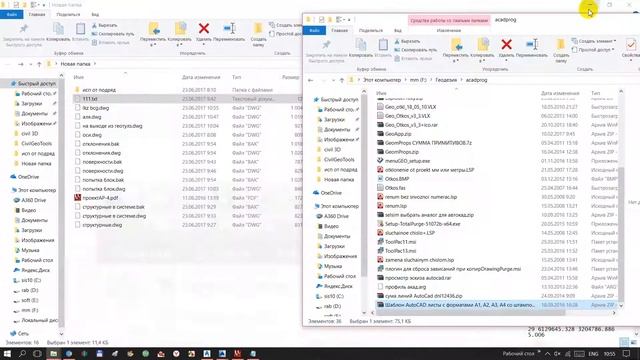Click the Paste icon in Новая папка window ribbon
640x360 pixels.
point(80,29)
